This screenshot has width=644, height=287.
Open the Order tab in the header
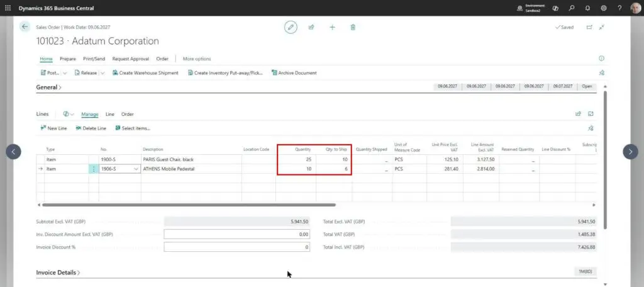(x=162, y=59)
